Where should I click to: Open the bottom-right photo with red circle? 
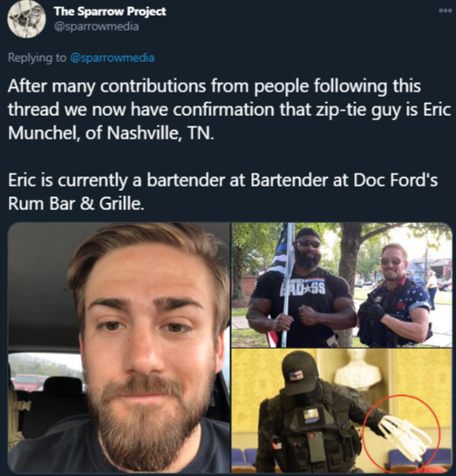coord(342,411)
